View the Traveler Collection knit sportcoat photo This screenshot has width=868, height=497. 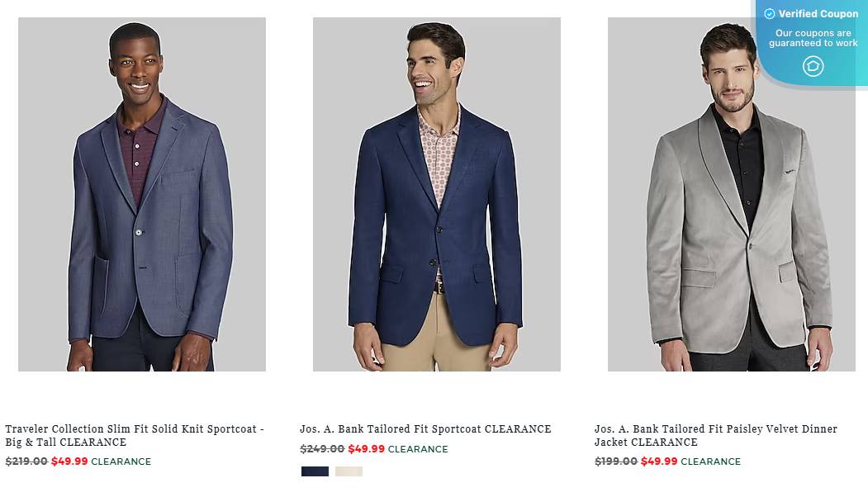(142, 195)
